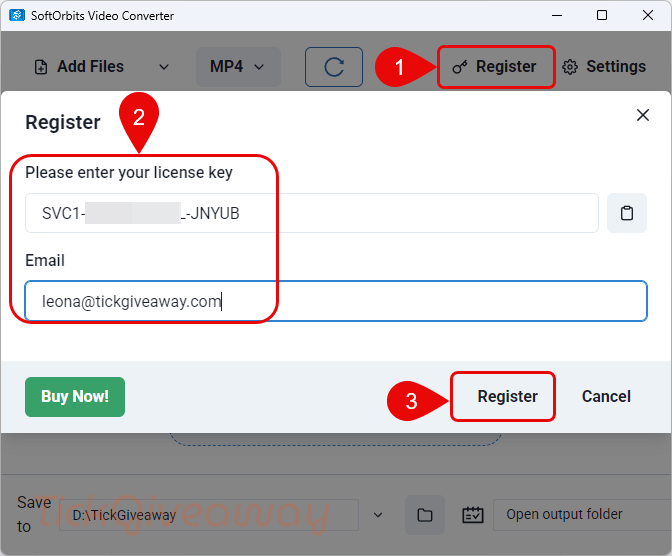Expand the Add Files dropdown arrow
The height and width of the screenshot is (556, 672).
[164, 67]
